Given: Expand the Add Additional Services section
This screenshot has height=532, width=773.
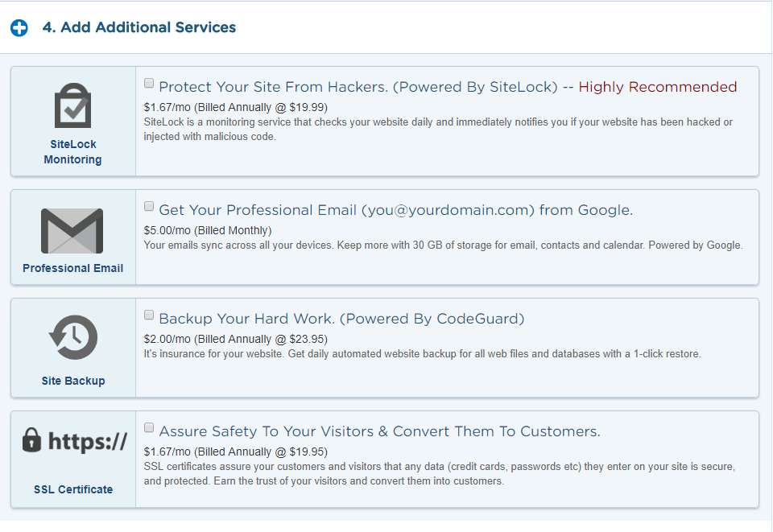Looking at the screenshot, I should coord(19,27).
